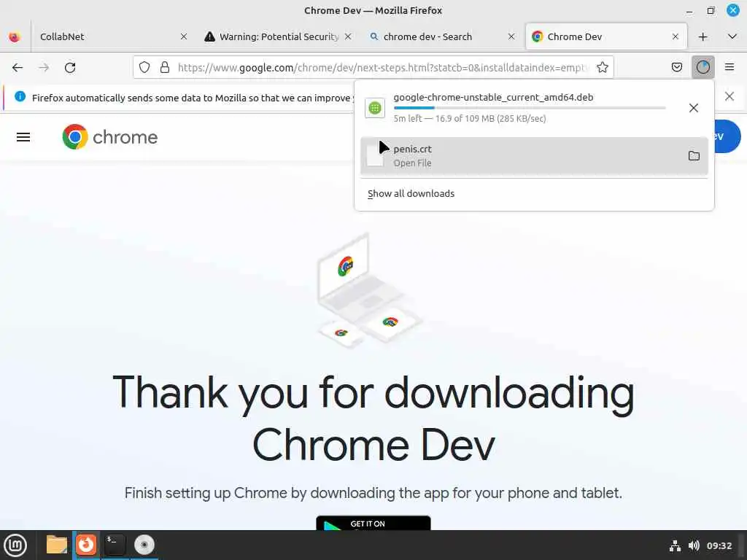
Task: Open the network tray icon
Action: (675, 545)
